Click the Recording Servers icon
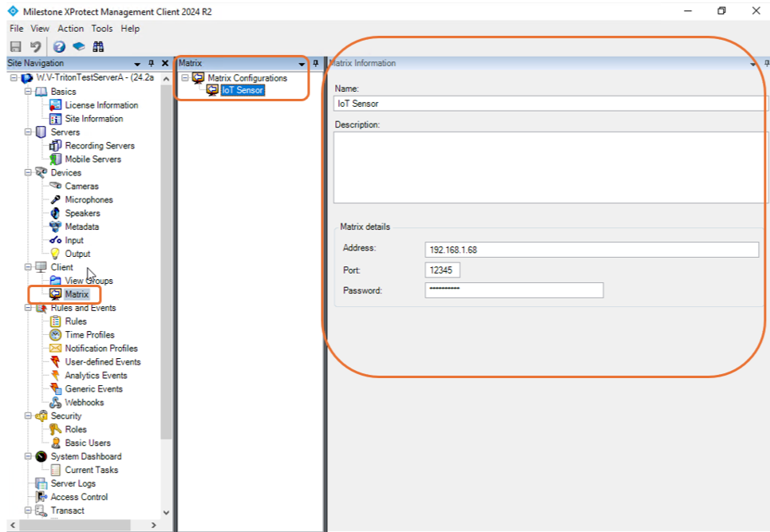The width and height of the screenshot is (770, 532). [x=56, y=146]
